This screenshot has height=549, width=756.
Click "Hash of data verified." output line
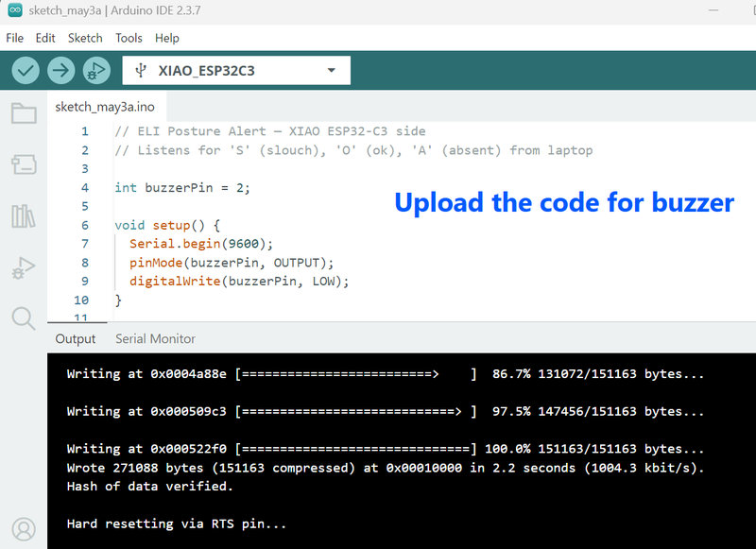150,487
